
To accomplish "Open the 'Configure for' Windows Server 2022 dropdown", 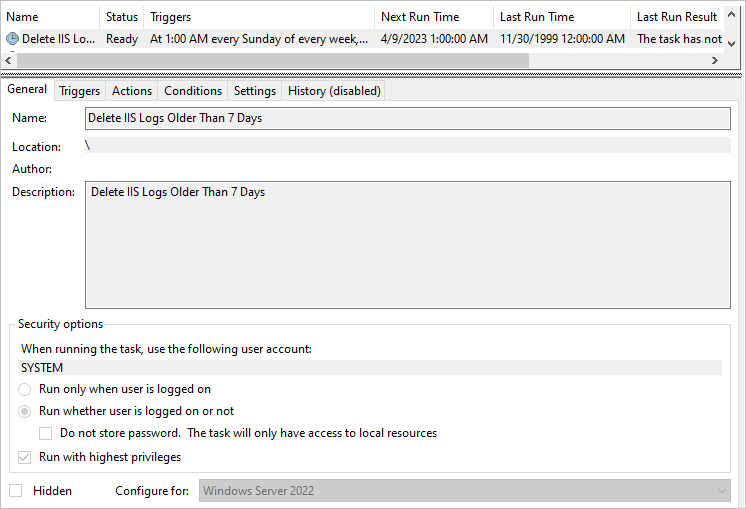I will [x=464, y=490].
